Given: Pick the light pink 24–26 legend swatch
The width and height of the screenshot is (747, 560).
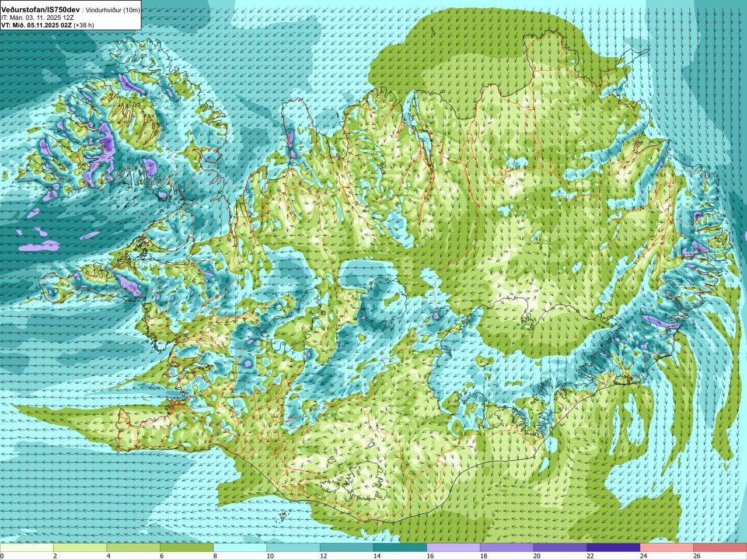Looking at the screenshot, I should click(667, 547).
